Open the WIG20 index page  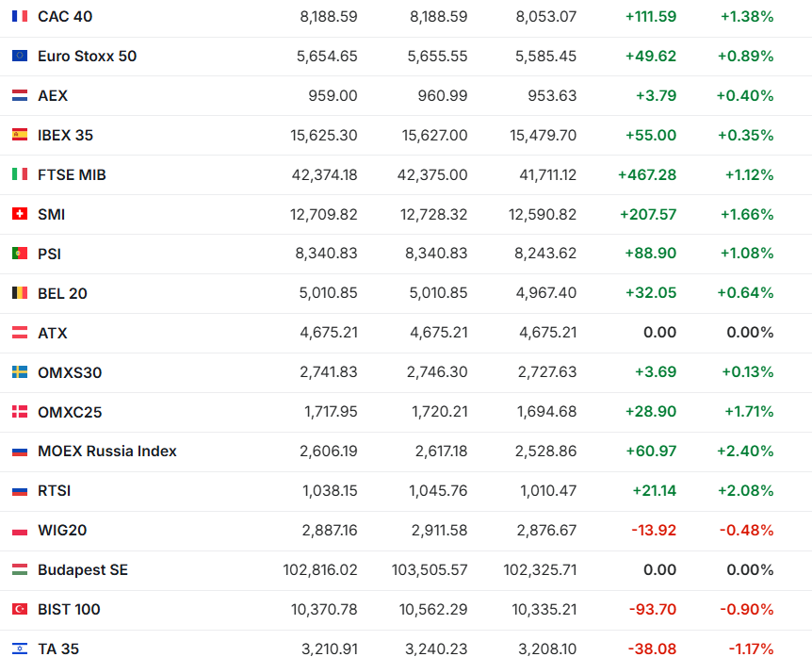[62, 530]
